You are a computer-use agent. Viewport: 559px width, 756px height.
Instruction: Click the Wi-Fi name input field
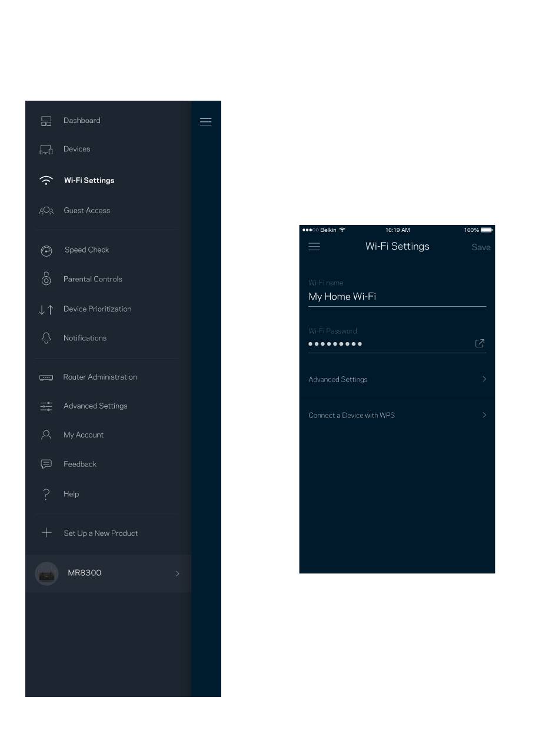tap(397, 297)
